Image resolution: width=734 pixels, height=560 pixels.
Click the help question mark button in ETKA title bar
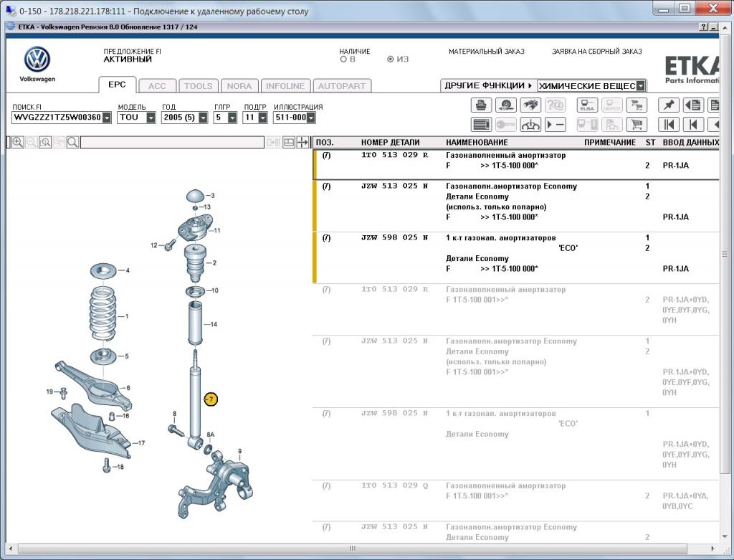[704, 27]
